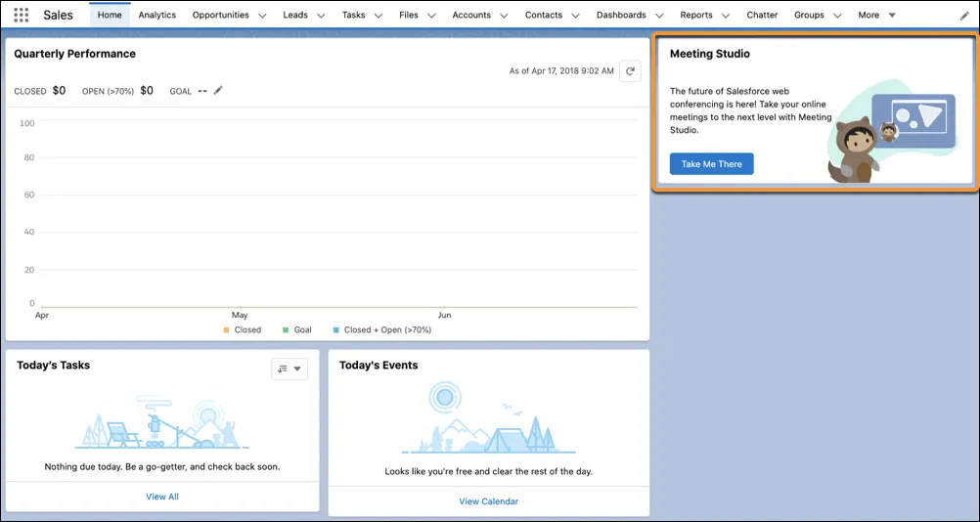The width and height of the screenshot is (980, 522).
Task: Click the Take Me There button
Action: pyautogui.click(x=712, y=163)
